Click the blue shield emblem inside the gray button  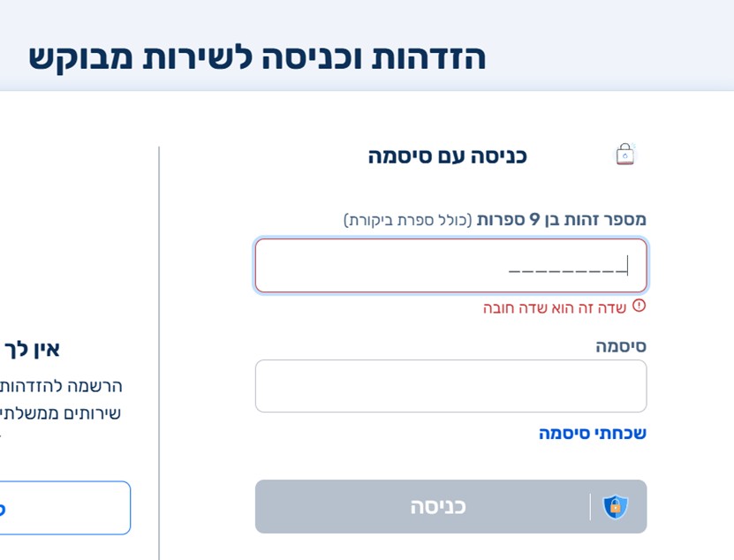[614, 506]
